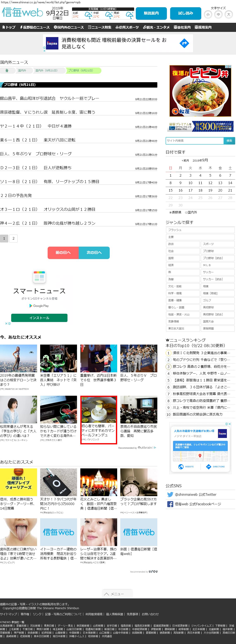Set the font size to 大
This screenshot has width=236, height=644.
(228, 14)
